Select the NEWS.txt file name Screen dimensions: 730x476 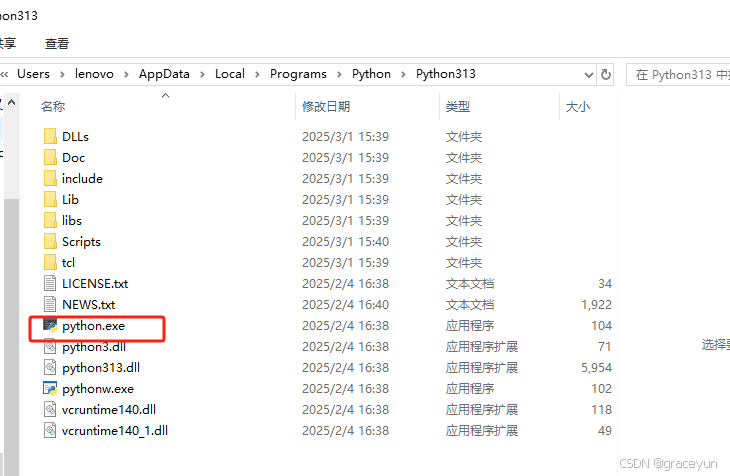88,304
